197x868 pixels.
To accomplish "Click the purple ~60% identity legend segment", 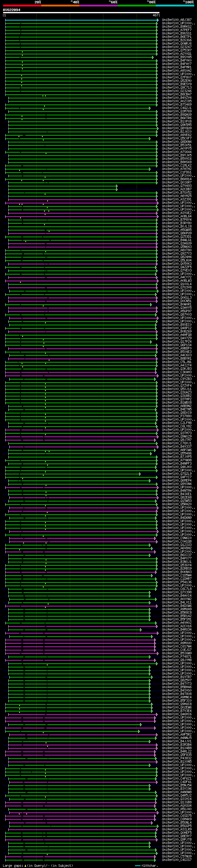I will tap(99, 6).
